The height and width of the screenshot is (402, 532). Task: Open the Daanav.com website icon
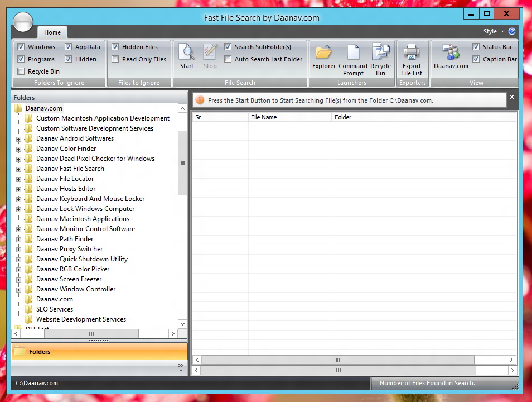451,56
